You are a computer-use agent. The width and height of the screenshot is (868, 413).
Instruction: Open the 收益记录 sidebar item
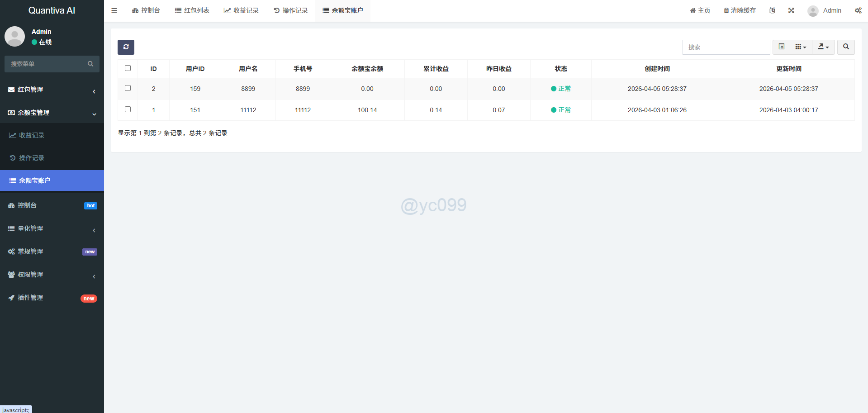point(32,135)
